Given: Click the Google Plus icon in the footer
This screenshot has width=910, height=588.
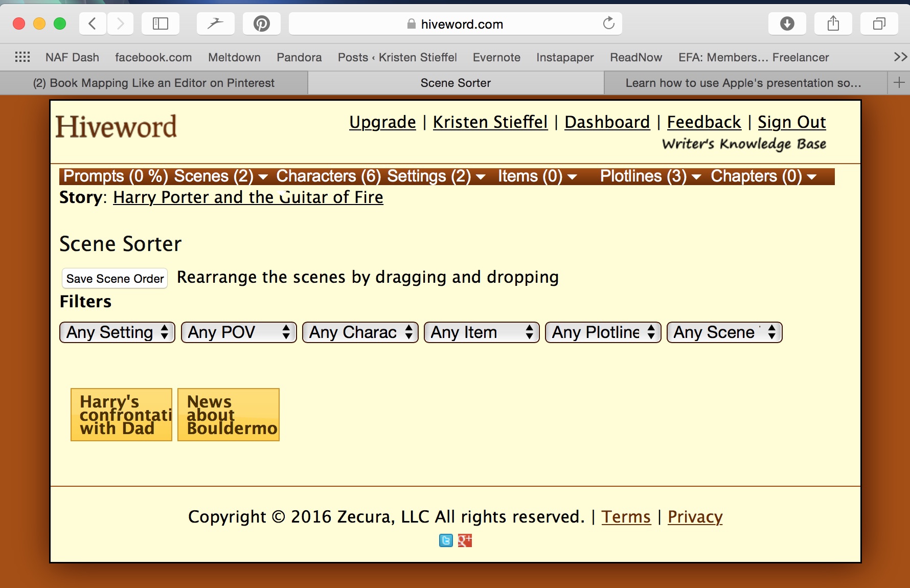Looking at the screenshot, I should click(x=465, y=540).
